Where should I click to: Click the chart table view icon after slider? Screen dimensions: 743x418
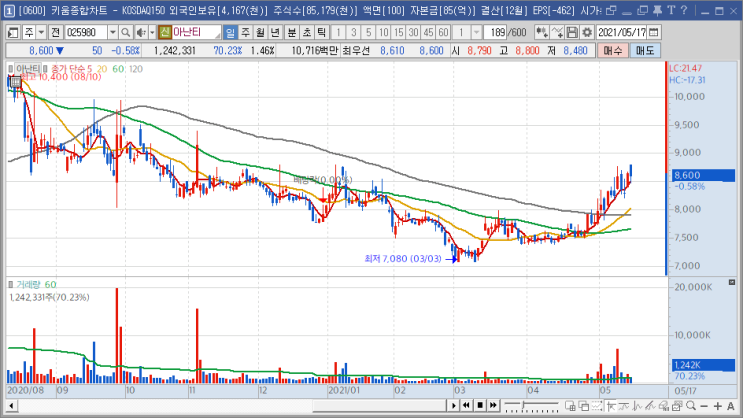(570, 406)
